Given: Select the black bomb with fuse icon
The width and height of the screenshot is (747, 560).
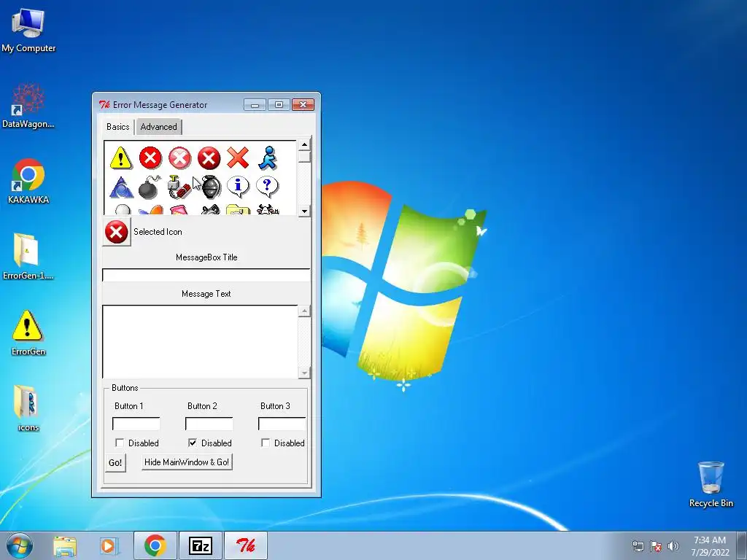Looking at the screenshot, I should (x=150, y=187).
